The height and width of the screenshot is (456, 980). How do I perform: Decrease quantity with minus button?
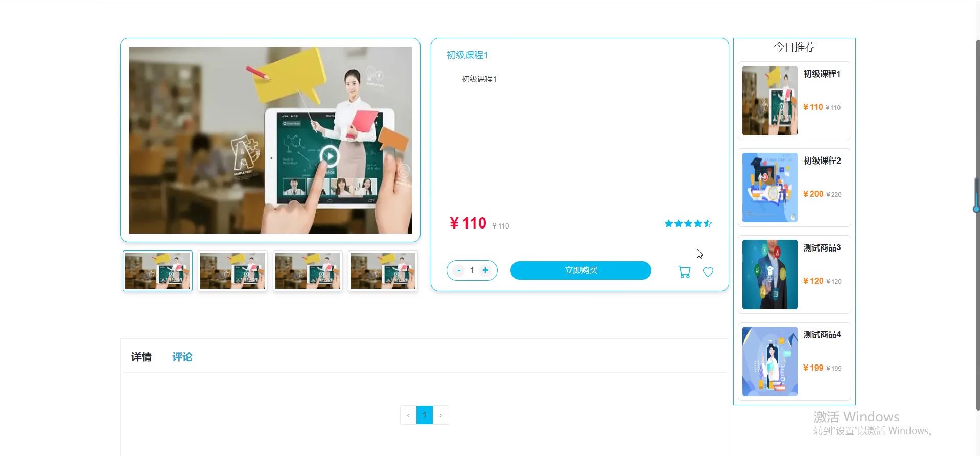[459, 270]
